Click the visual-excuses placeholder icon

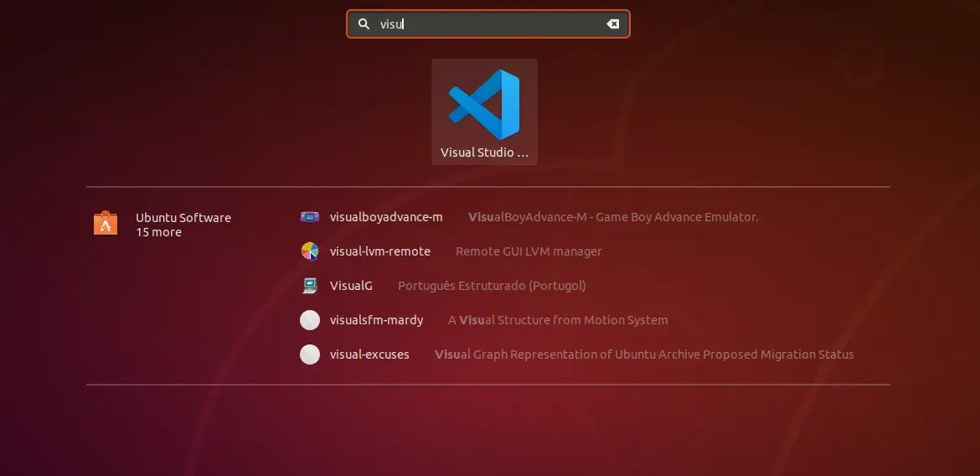[309, 354]
